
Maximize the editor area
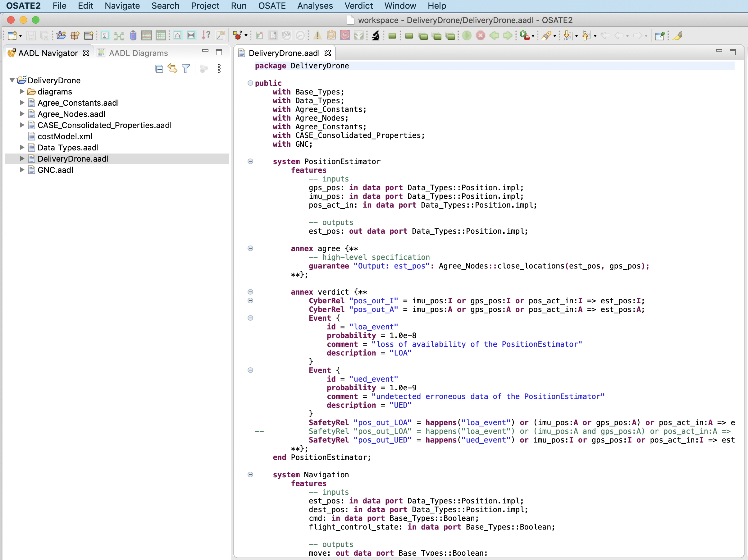coord(732,52)
